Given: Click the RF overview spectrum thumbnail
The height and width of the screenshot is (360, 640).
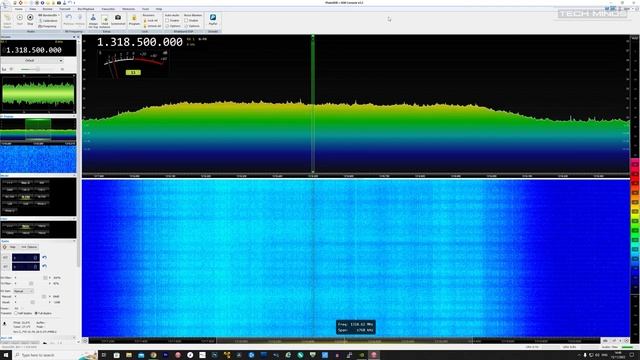Looking at the screenshot, I should point(38,131).
